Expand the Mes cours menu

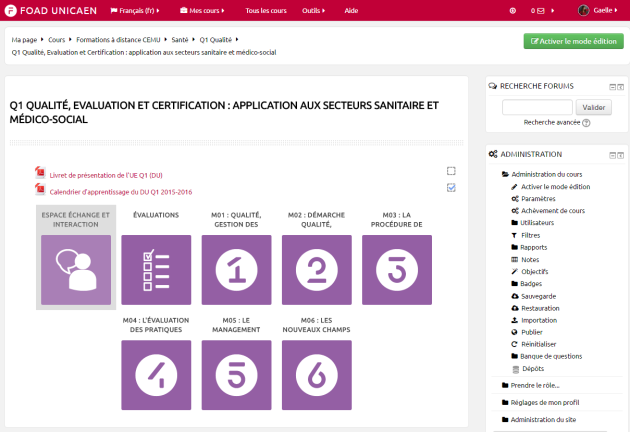click(x=205, y=10)
